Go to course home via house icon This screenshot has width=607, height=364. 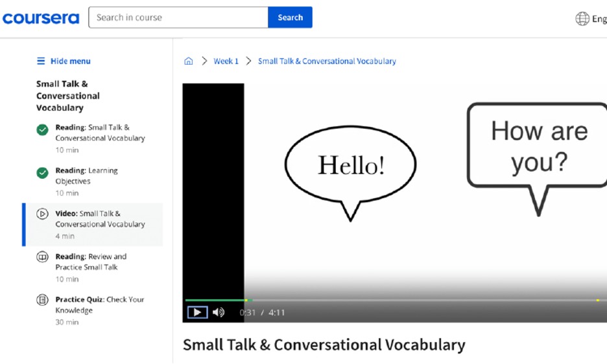pos(189,61)
